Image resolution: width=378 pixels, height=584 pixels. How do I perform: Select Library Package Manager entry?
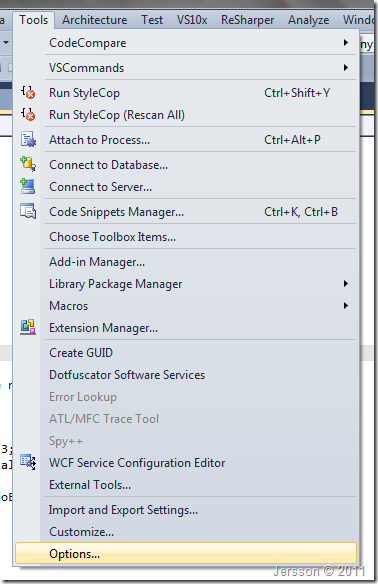(186, 284)
